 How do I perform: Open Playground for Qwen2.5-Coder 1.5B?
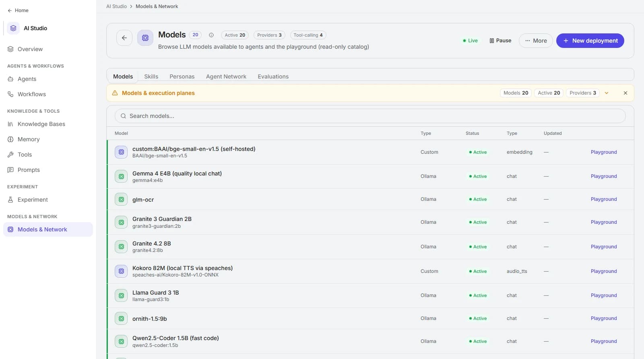point(604,341)
